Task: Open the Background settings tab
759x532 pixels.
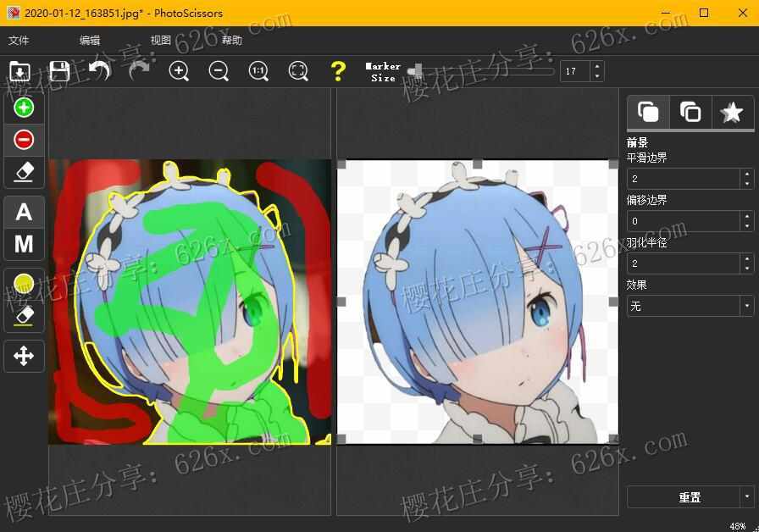Action: [690, 112]
